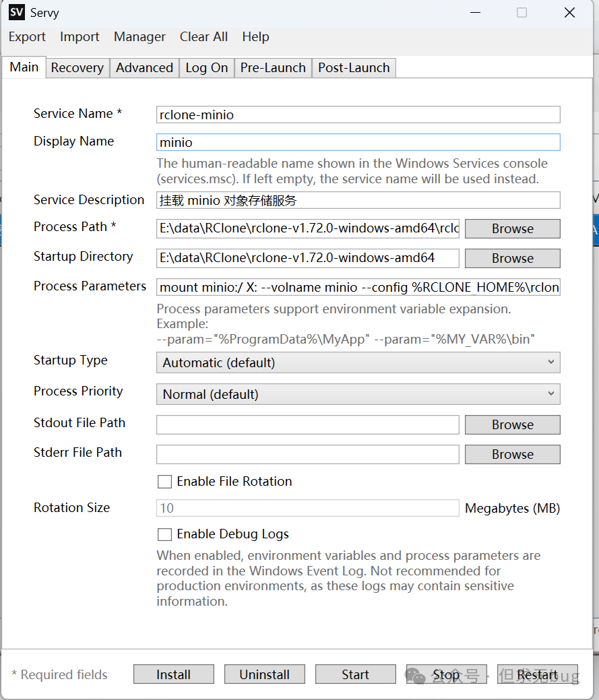The image size is (599, 700).
Task: Enable File Rotation checkbox
Action: [x=164, y=482]
